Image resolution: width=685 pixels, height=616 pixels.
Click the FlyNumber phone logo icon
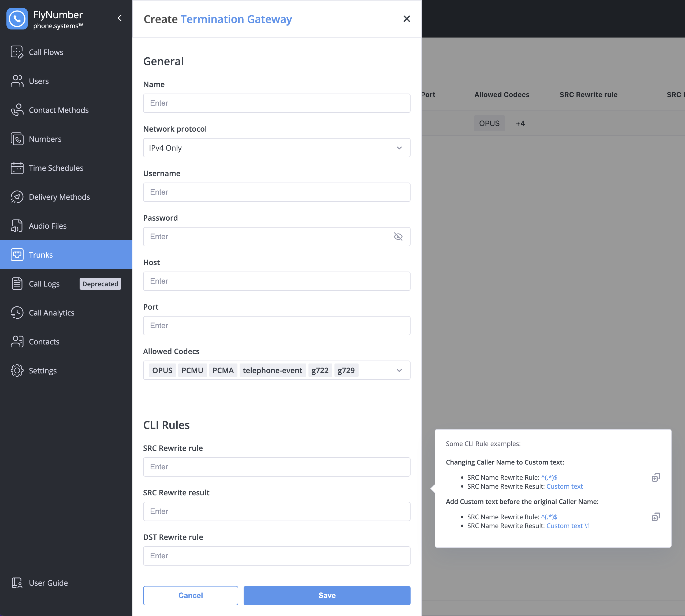click(x=17, y=18)
